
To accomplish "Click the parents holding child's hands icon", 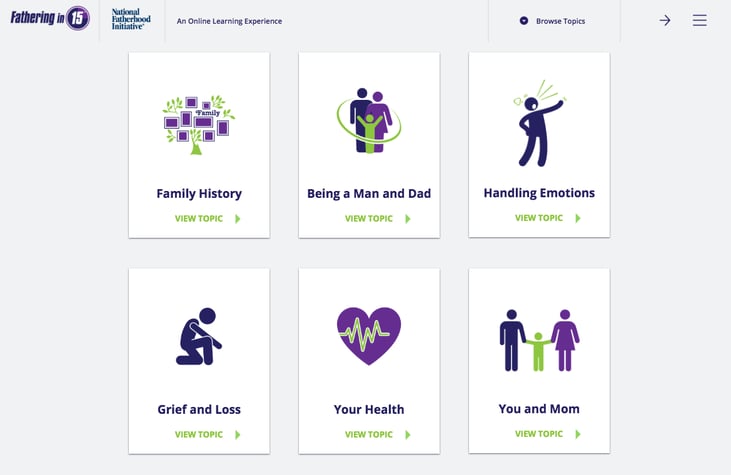I will tap(539, 340).
